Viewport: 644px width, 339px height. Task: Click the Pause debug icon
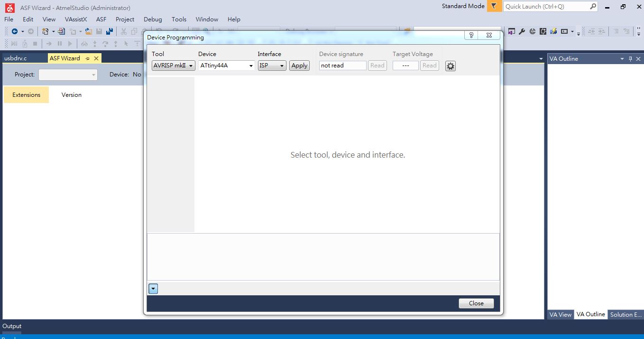click(60, 44)
